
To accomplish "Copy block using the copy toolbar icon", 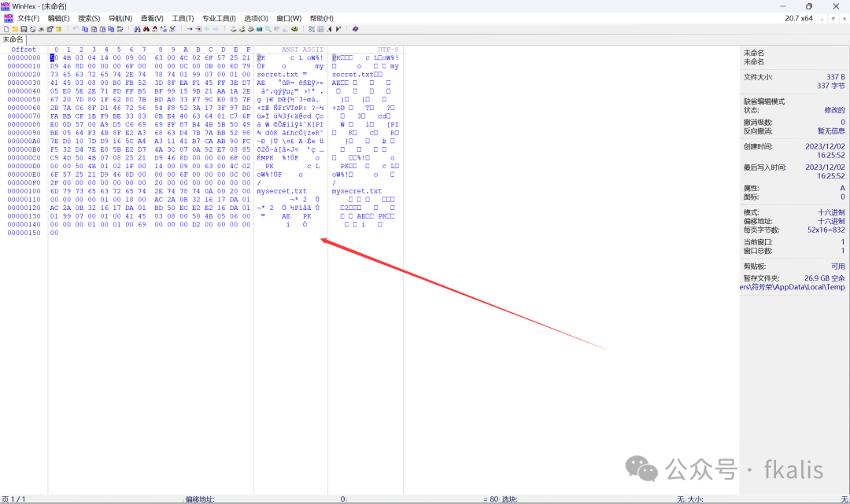I will 85,29.
